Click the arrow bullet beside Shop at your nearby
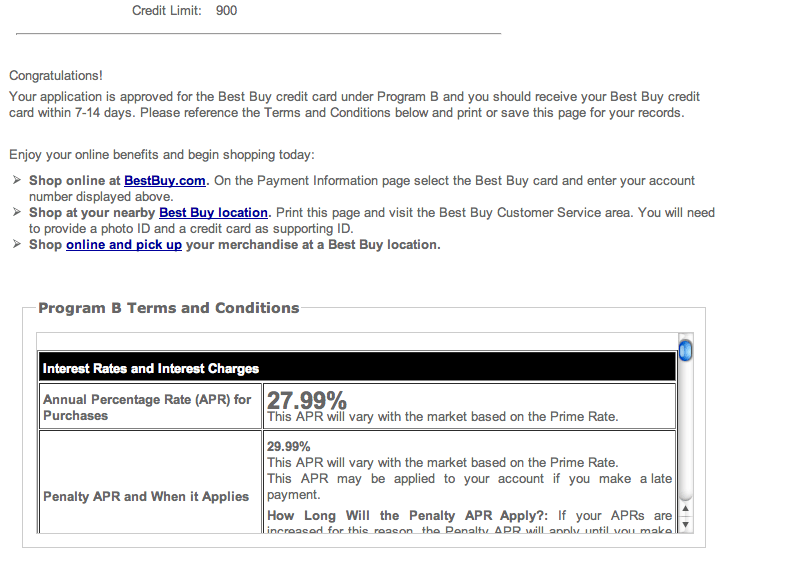 (17, 212)
